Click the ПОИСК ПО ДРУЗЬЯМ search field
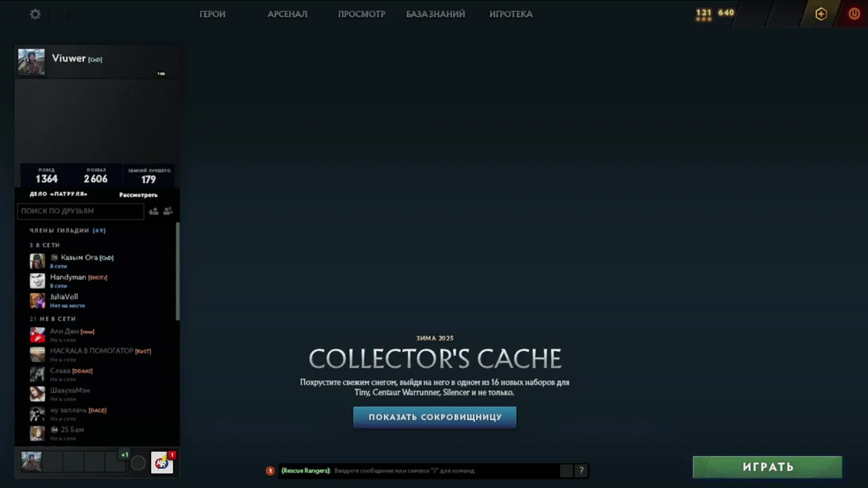 point(81,211)
